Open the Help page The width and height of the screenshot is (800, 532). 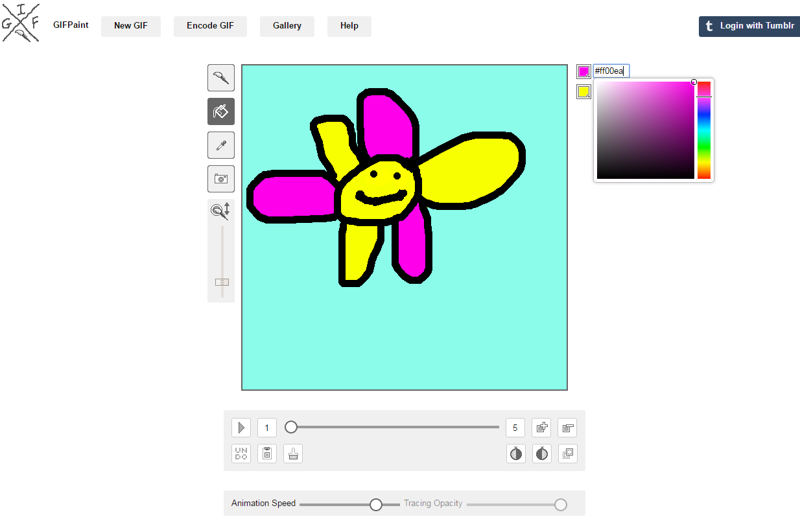click(349, 26)
